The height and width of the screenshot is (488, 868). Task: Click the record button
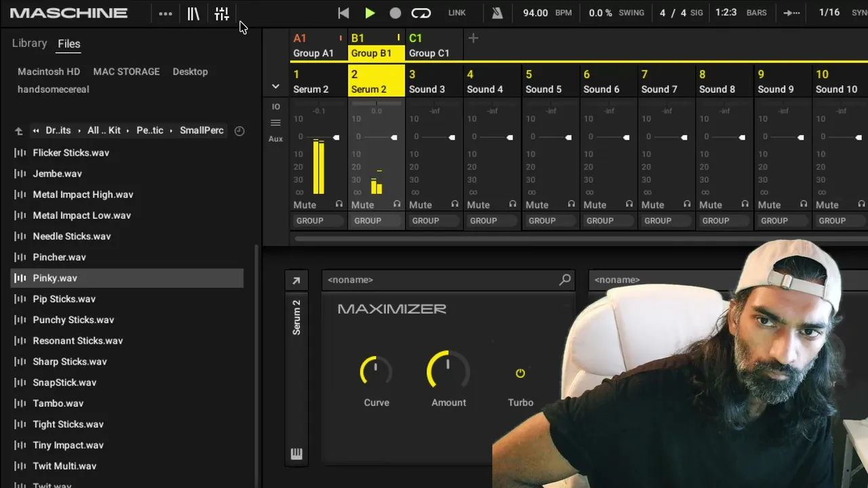tap(395, 13)
